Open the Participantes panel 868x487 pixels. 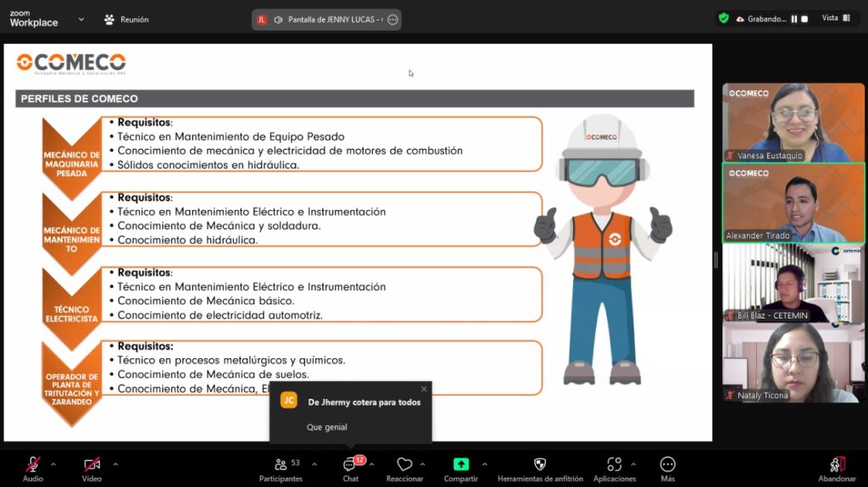coord(281,465)
